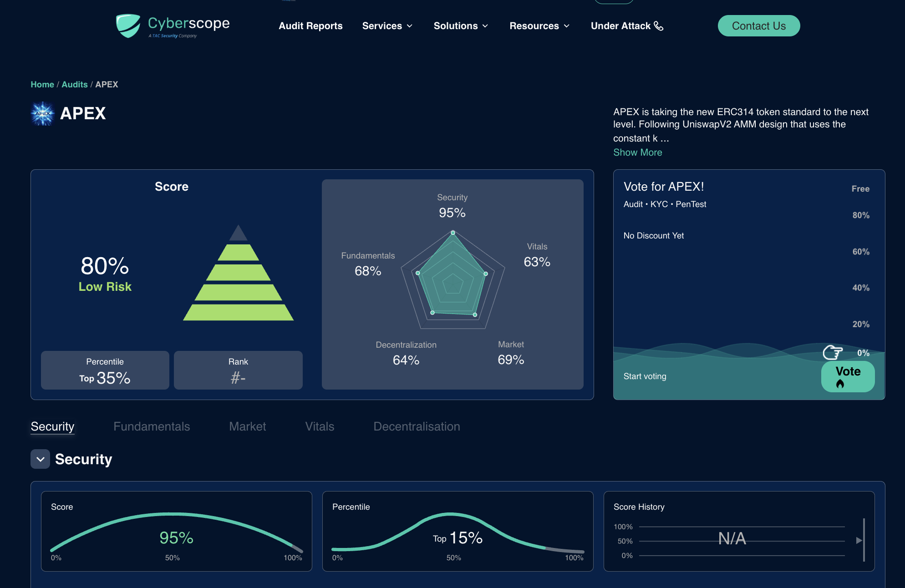Click the Audits breadcrumb link

click(x=74, y=84)
